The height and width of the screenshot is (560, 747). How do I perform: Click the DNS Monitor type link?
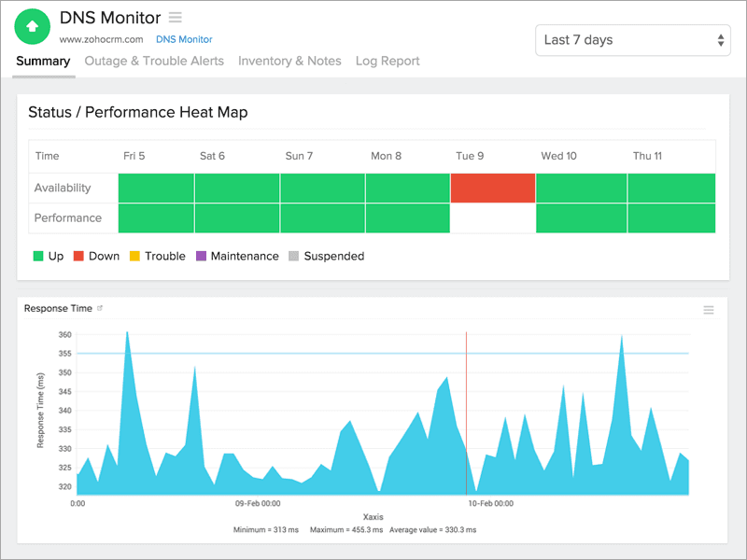pos(184,39)
